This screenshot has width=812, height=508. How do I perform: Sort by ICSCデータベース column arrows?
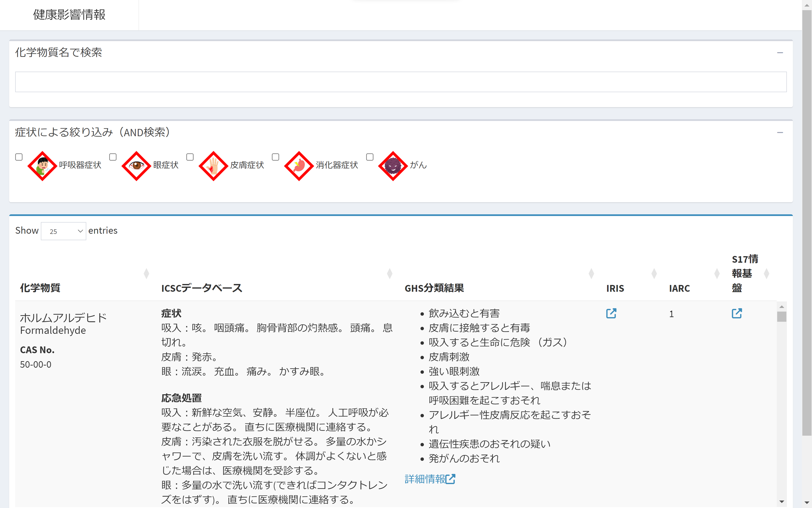pos(390,274)
